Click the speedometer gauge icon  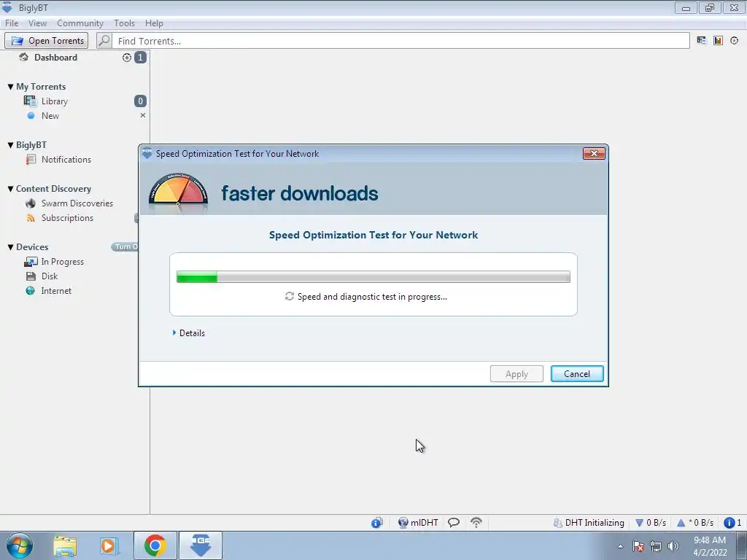point(178,192)
